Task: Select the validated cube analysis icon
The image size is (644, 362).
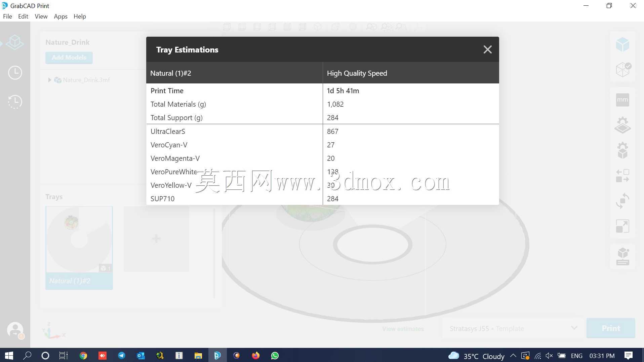Action: (x=623, y=70)
